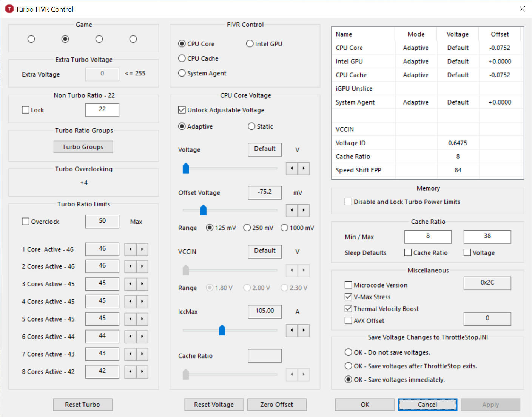Increase 6 Cores Active ratio with right arrow
Screen dimensions: 532x417
click(142, 337)
